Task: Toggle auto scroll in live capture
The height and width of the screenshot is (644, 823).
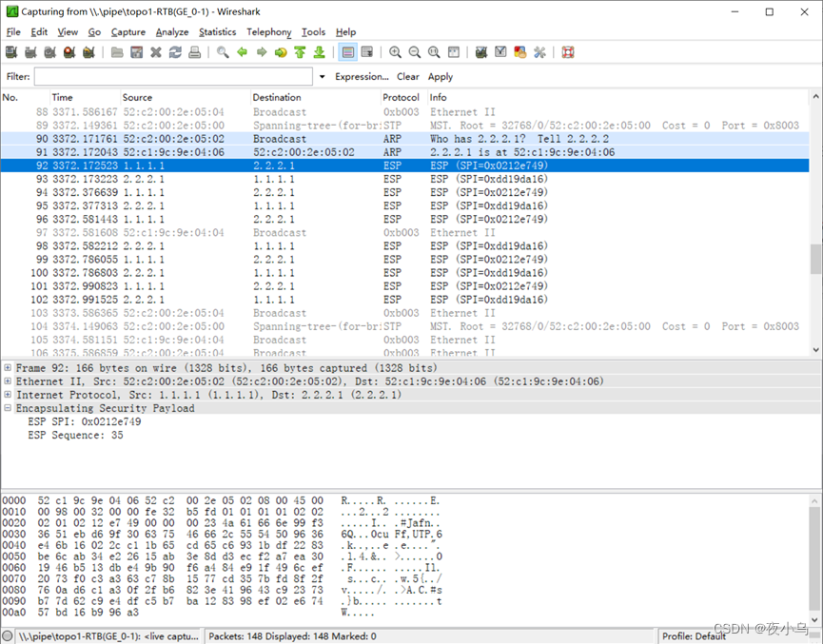Action: (367, 52)
